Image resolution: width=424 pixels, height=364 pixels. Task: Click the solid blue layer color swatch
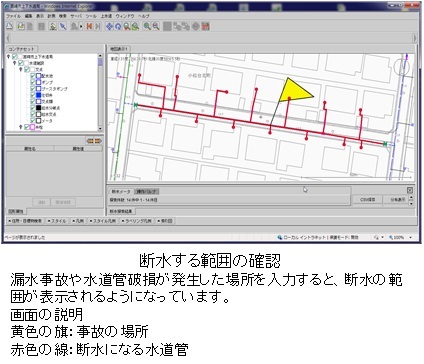tap(38, 95)
